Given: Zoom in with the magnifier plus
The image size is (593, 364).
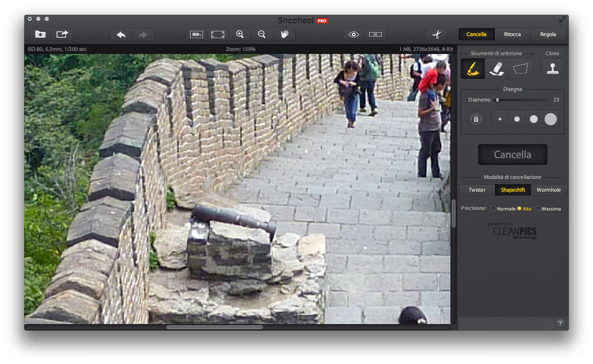Looking at the screenshot, I should 240,34.
